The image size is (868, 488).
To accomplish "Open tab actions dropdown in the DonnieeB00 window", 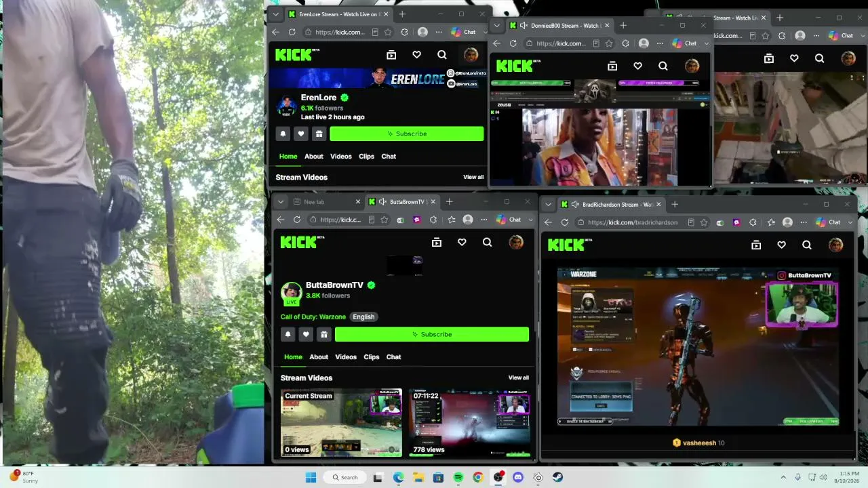I will (x=496, y=26).
